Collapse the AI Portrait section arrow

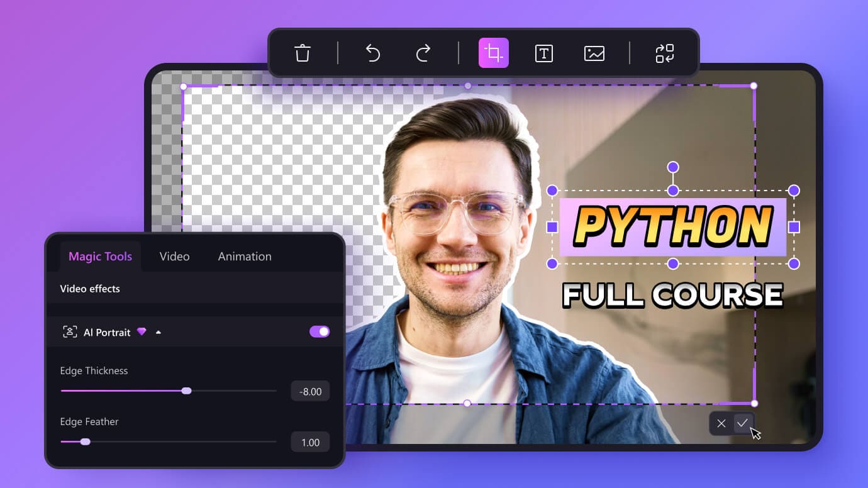159,332
